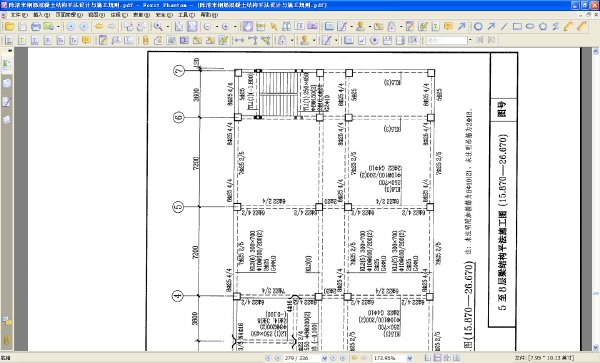Select the Line drawing tool

pyautogui.click(x=504, y=26)
